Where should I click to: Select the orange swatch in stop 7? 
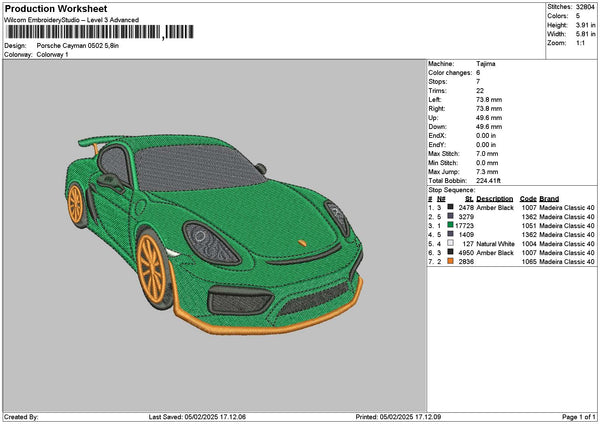(451, 261)
